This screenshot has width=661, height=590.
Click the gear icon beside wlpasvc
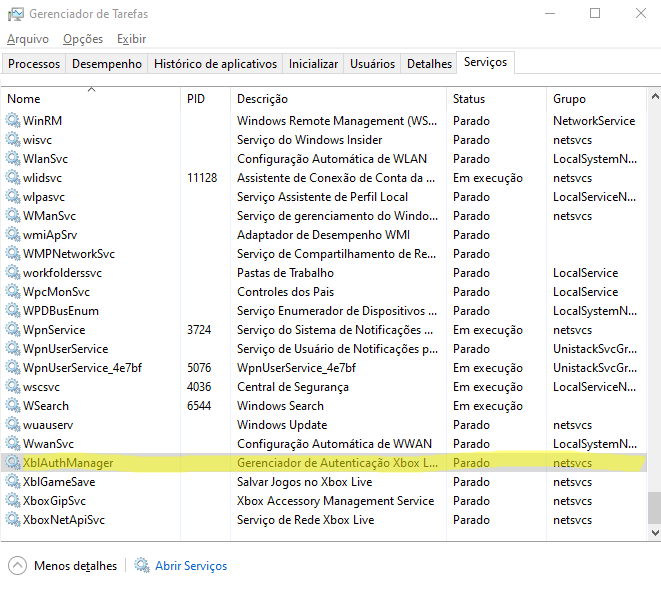coord(13,196)
